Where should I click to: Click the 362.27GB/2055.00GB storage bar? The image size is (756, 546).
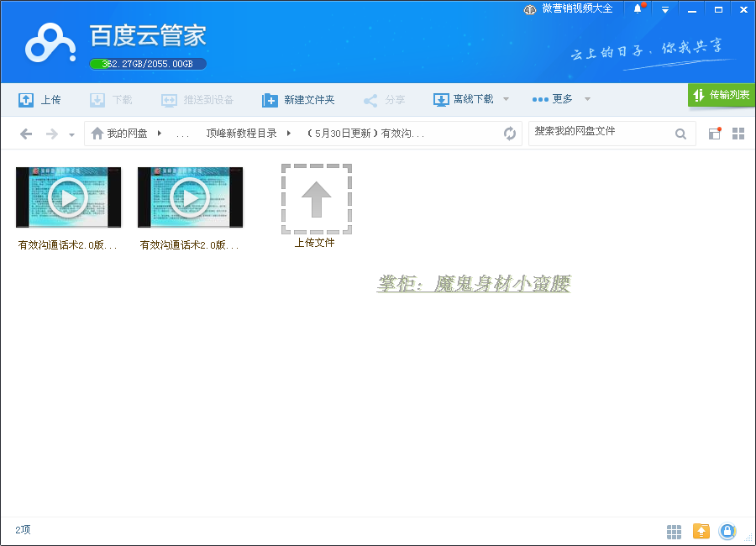coord(148,64)
